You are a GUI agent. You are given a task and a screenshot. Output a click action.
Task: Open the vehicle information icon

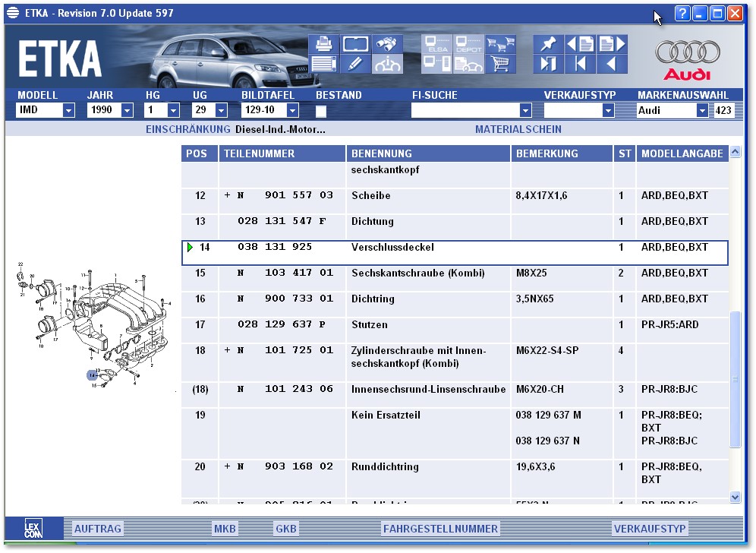point(387,64)
